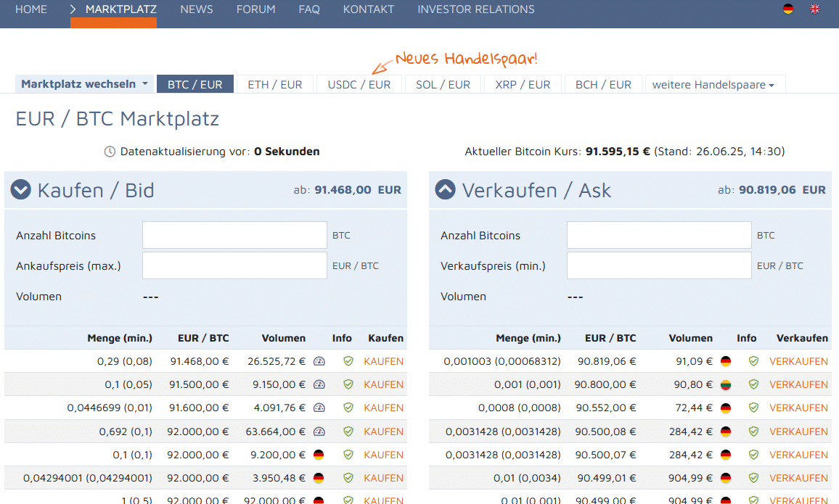This screenshot has width=839, height=504.
Task: Select the ETH / EUR tab
Action: (x=275, y=85)
